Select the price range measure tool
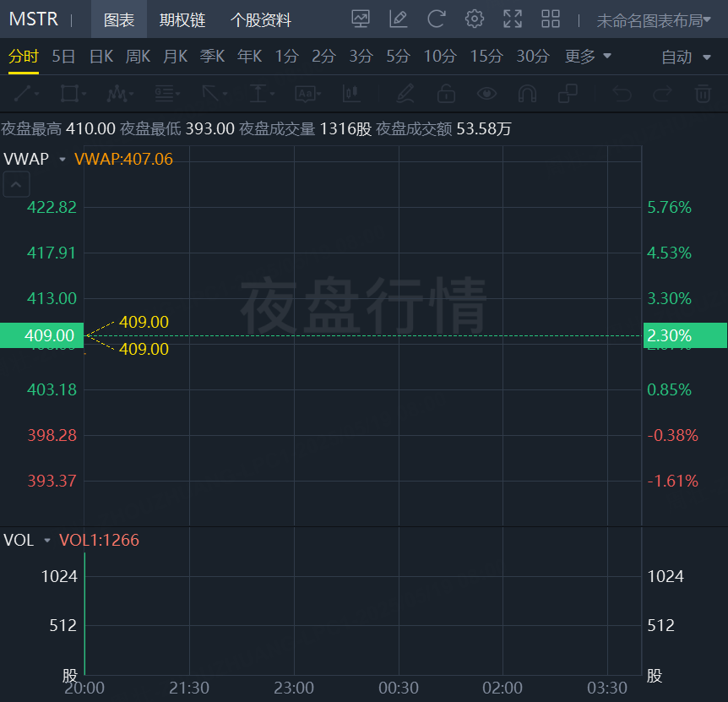 tap(262, 93)
